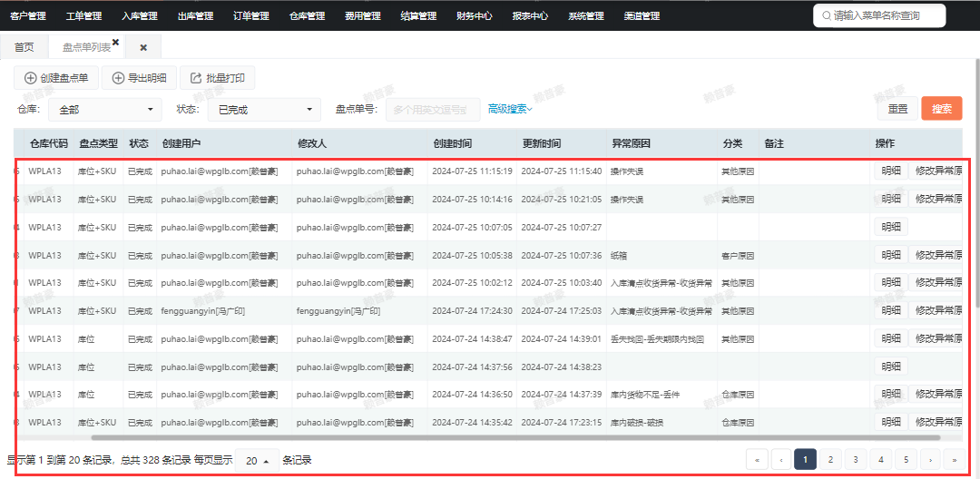Go to page 5
The height and width of the screenshot is (479, 980).
[x=906, y=460]
